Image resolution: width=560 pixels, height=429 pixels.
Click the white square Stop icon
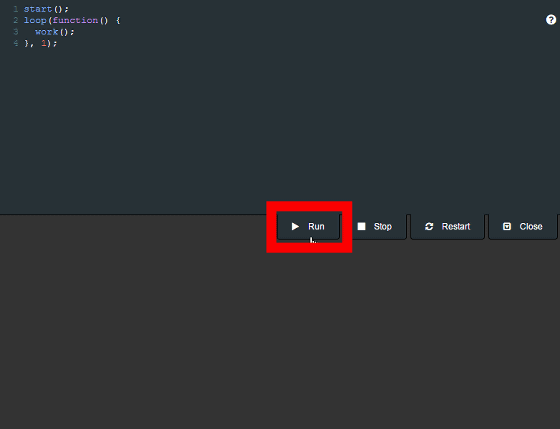tap(361, 226)
